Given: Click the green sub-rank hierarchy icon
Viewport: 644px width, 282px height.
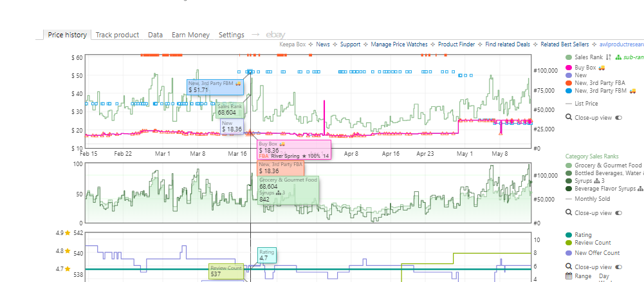Looking at the screenshot, I should (x=618, y=57).
